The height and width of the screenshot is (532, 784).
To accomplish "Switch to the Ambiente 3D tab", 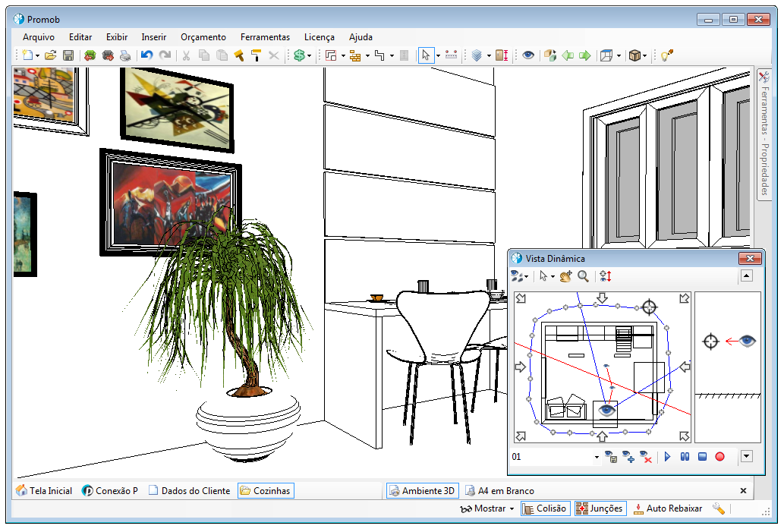I will coord(423,491).
